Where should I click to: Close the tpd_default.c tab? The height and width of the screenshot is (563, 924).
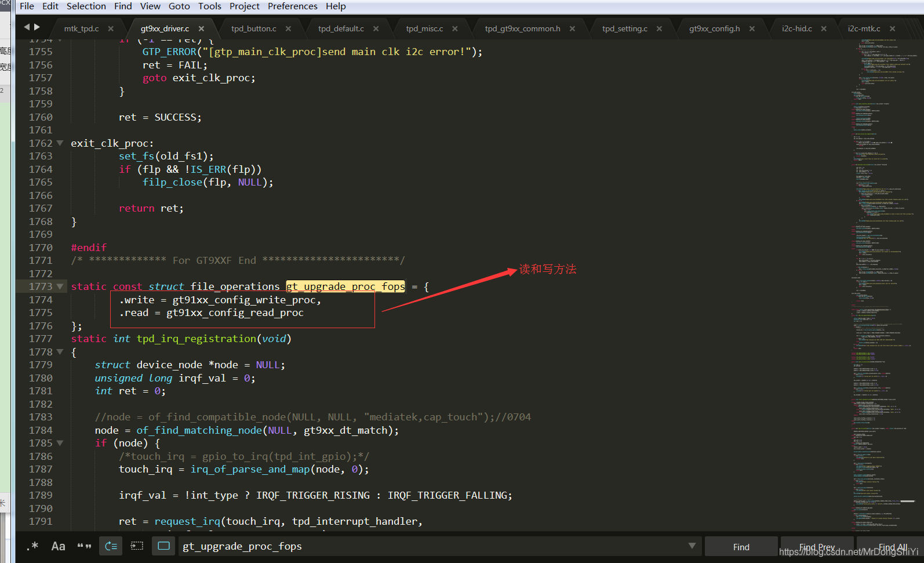tap(376, 28)
